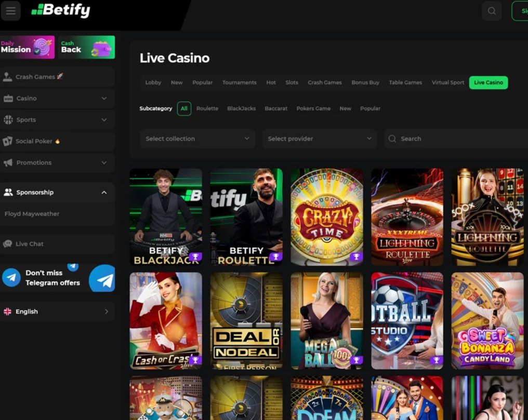The image size is (528, 420).
Task: Switch to the Table Games tab
Action: (x=405, y=83)
